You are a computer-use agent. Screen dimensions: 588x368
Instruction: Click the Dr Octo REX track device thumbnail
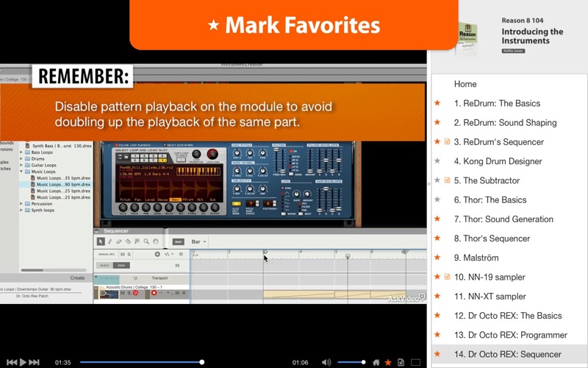[109, 294]
